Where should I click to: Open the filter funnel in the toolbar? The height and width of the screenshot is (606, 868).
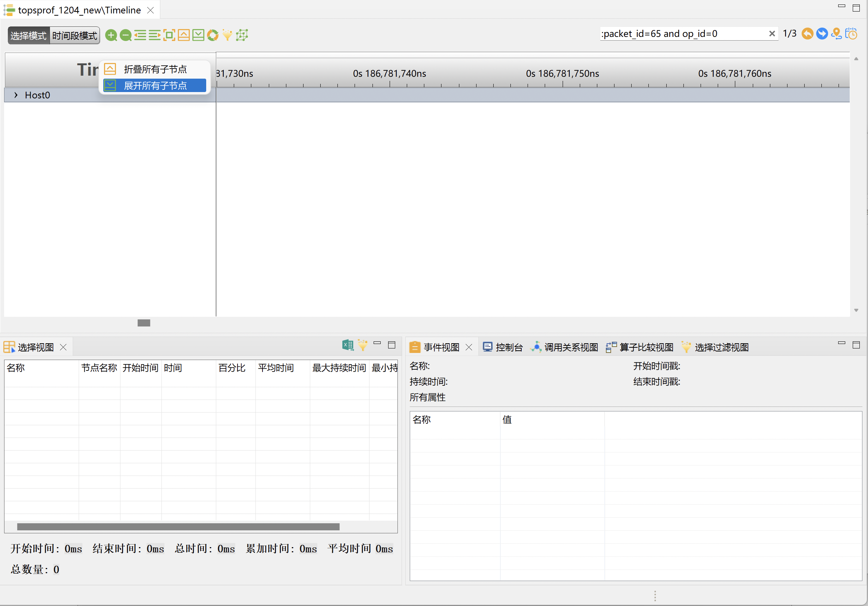pos(227,35)
